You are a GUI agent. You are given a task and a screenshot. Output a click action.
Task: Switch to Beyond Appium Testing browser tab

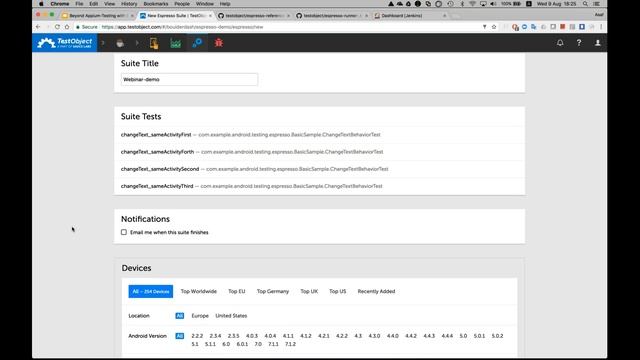coord(97,16)
